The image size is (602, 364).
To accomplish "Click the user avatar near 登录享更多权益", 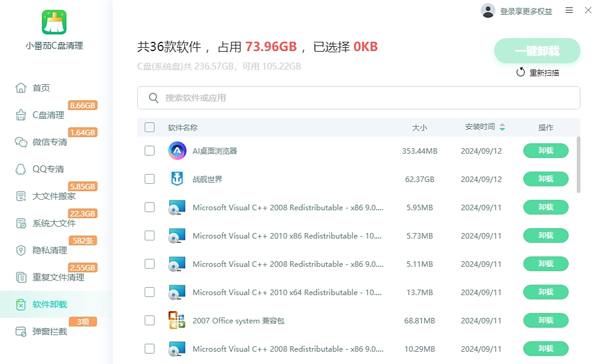I will pos(488,10).
